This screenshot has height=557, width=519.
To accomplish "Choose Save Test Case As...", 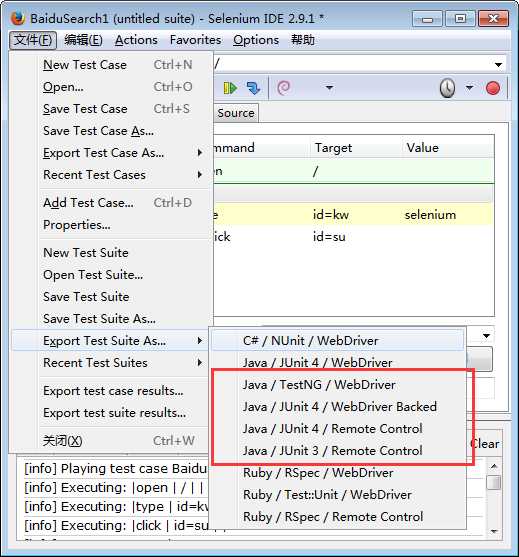I will pyautogui.click(x=111, y=131).
